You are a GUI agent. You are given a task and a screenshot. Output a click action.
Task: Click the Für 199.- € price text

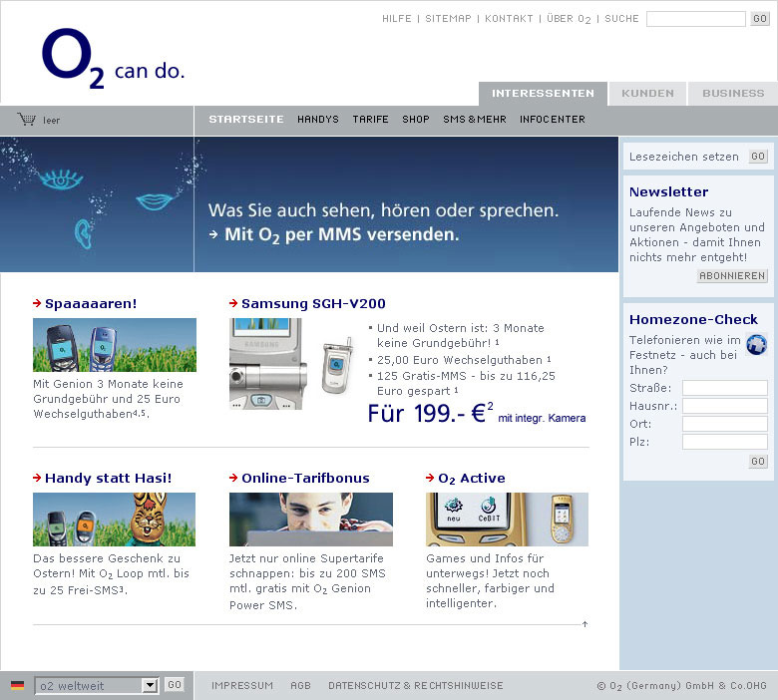click(430, 413)
